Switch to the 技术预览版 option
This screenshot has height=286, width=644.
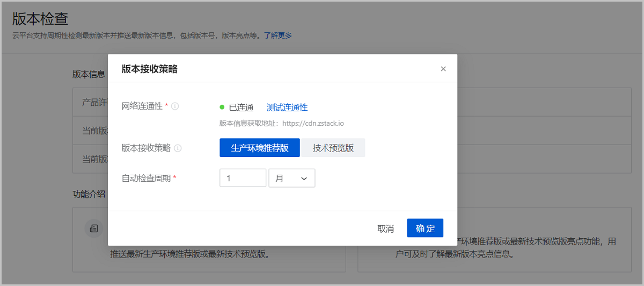tap(333, 148)
